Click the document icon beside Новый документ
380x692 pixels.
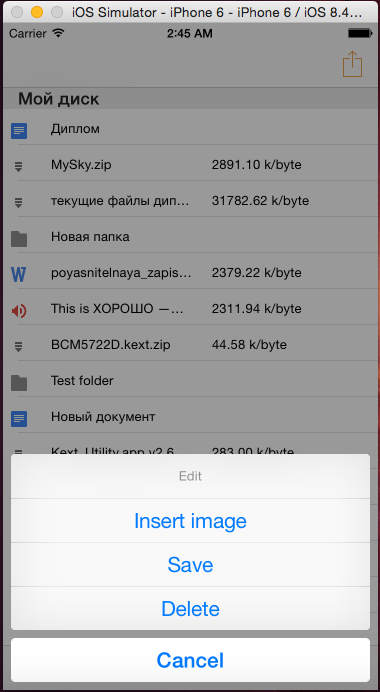[x=19, y=419]
